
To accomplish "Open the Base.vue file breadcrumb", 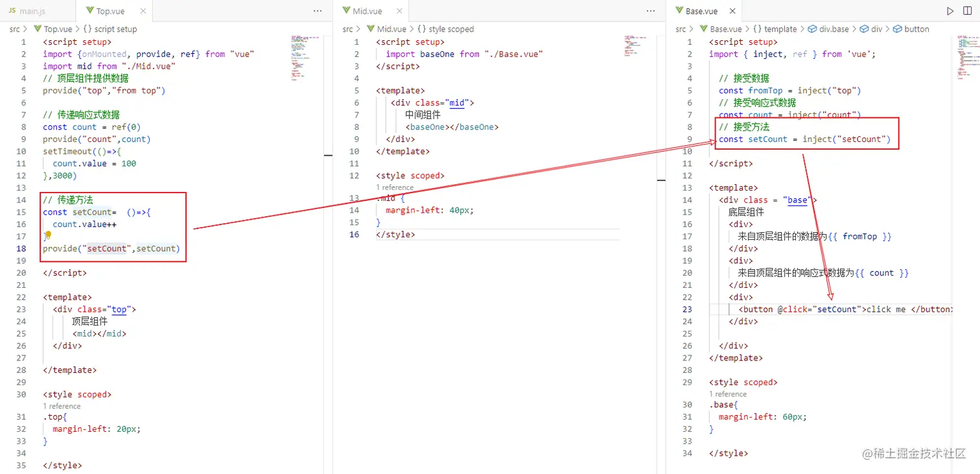I will pyautogui.click(x=720, y=29).
